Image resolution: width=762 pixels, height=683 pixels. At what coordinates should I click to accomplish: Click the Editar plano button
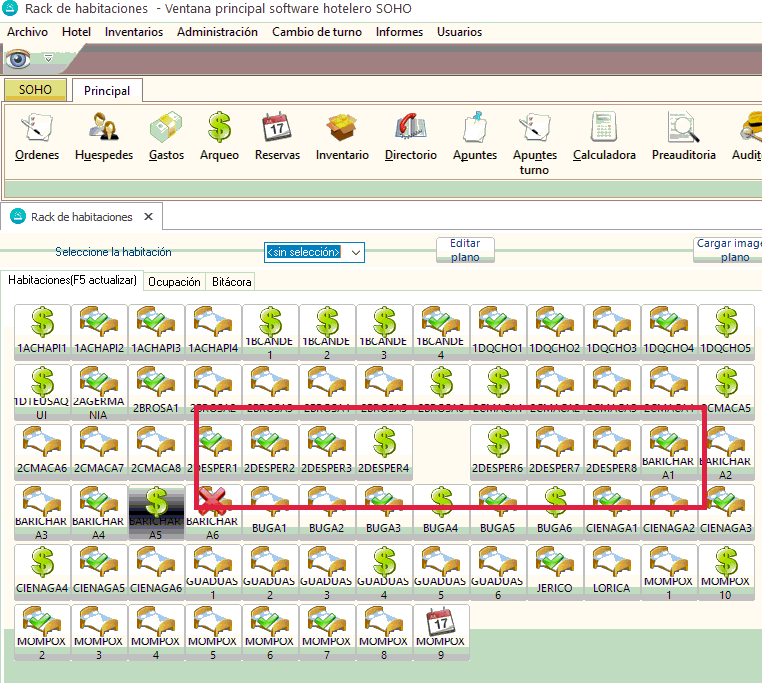[465, 250]
